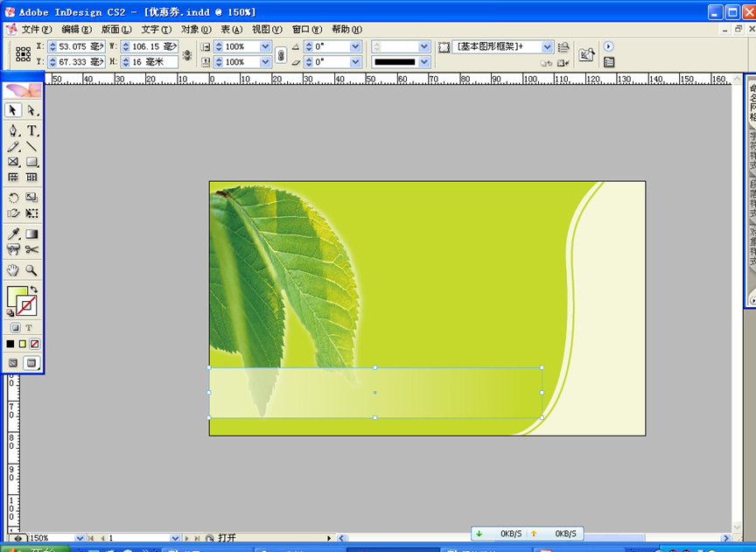
Task: Select the Rotate tool
Action: click(13, 198)
